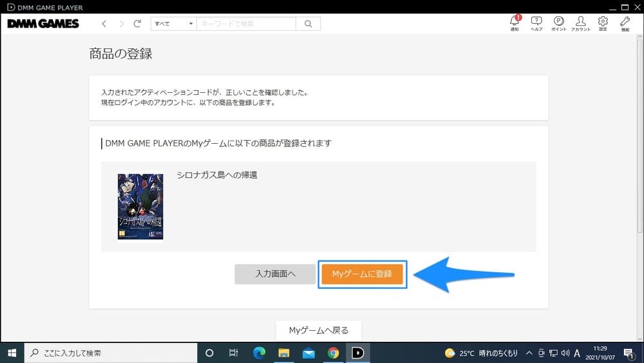Show hidden system tray icons chevron

click(529, 353)
